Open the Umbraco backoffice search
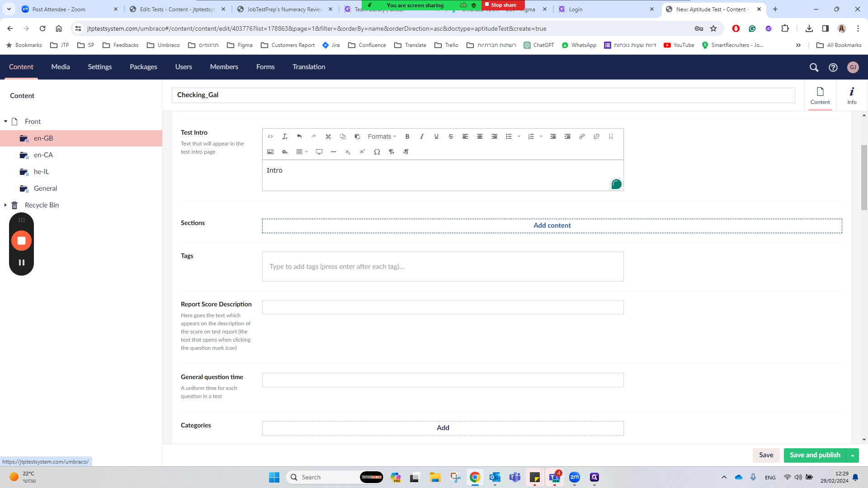 814,67
